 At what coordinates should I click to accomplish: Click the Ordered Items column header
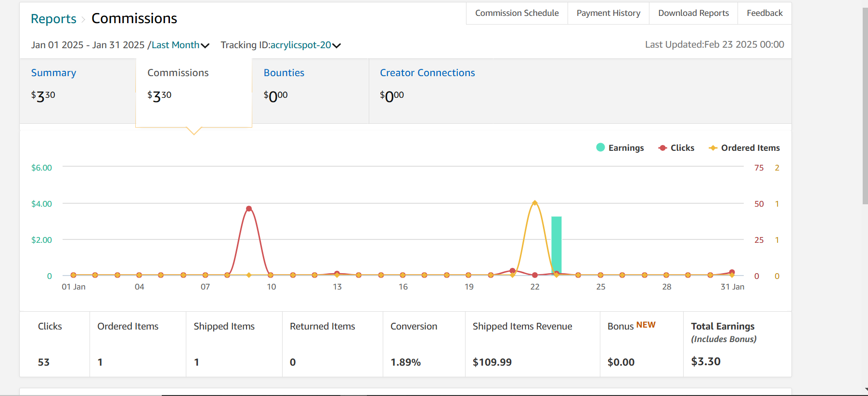pyautogui.click(x=128, y=326)
